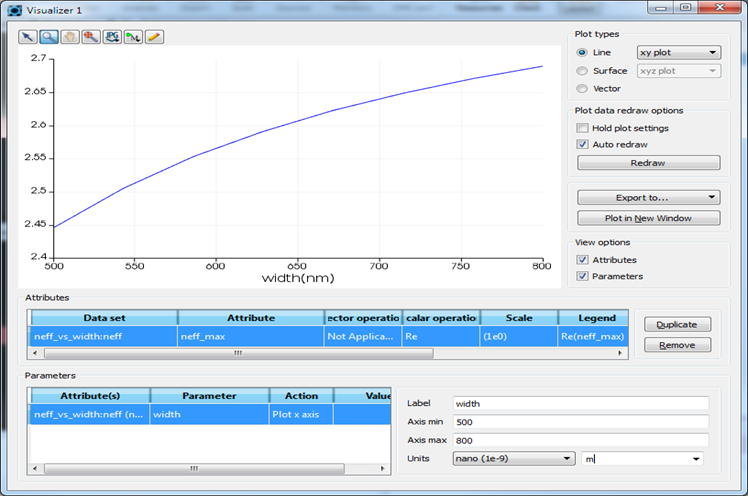Click the Attributes table scroll right arrow
748x496 pixels.
620,353
